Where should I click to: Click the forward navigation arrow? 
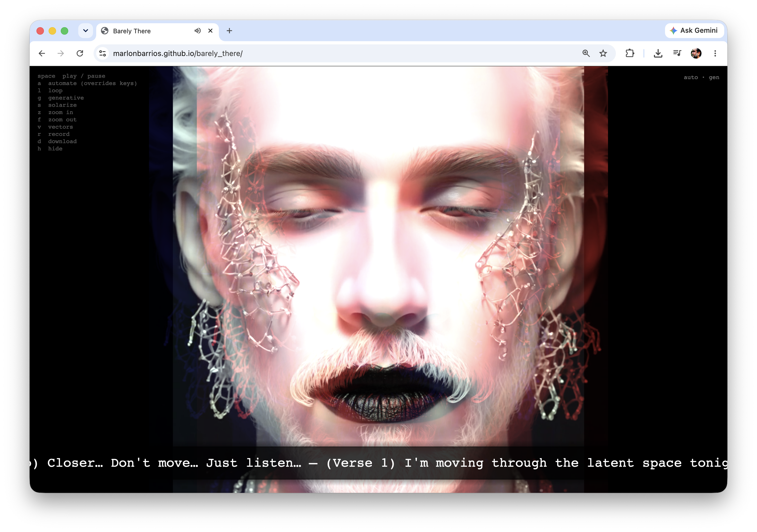(61, 53)
